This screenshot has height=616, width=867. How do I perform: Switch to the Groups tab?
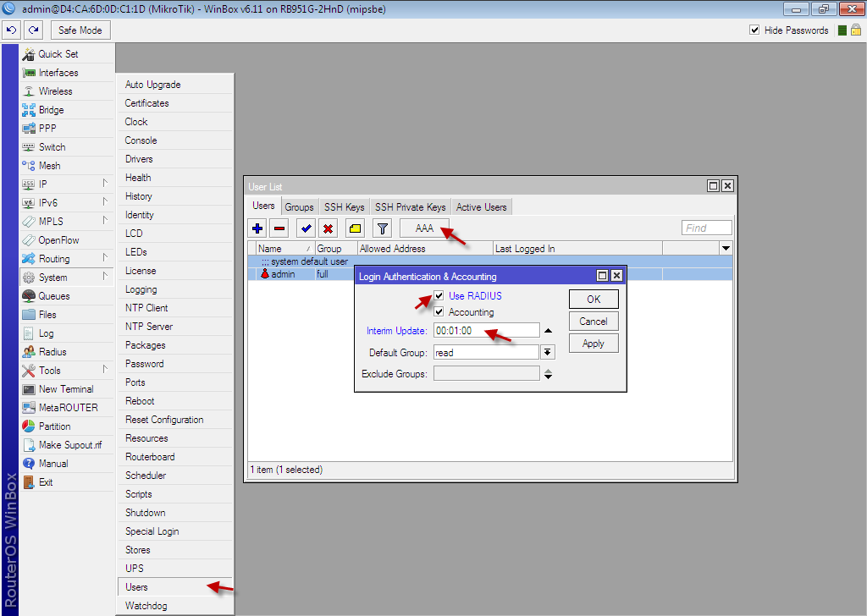click(x=299, y=207)
